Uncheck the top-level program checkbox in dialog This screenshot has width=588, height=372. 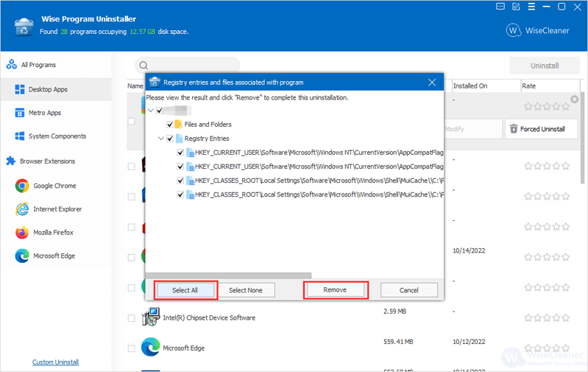coord(160,110)
